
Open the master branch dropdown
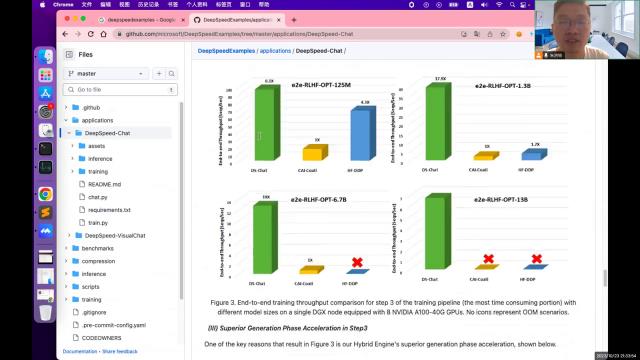coord(106,73)
